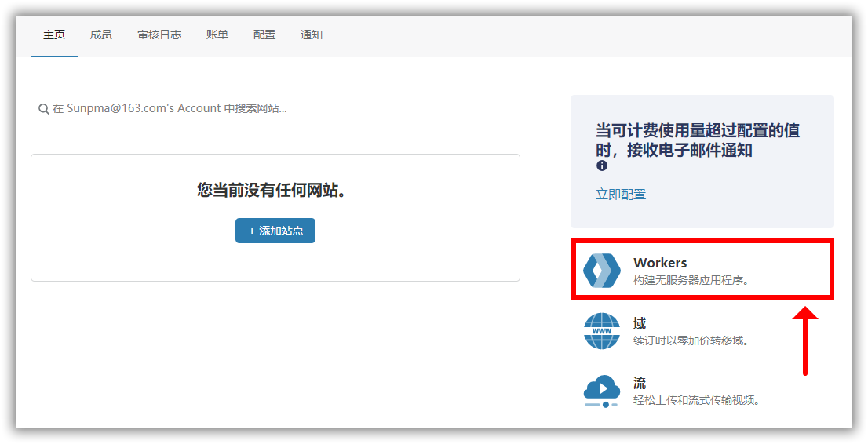Click the info icon under notification heading
Screen dimensions: 868x444
602,166
